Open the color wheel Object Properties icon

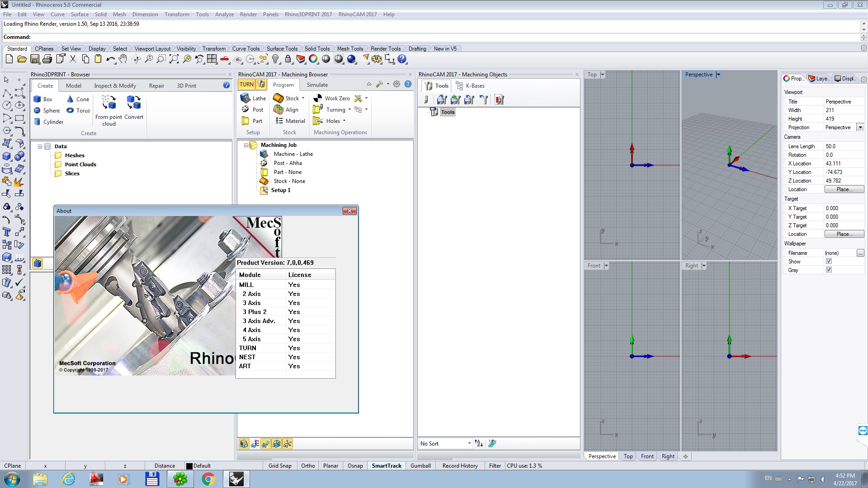[x=313, y=59]
